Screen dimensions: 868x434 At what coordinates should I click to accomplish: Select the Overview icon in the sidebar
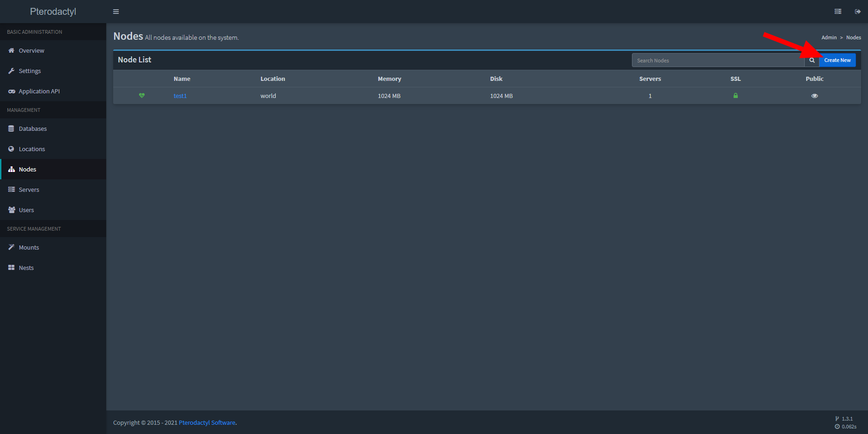tap(11, 50)
